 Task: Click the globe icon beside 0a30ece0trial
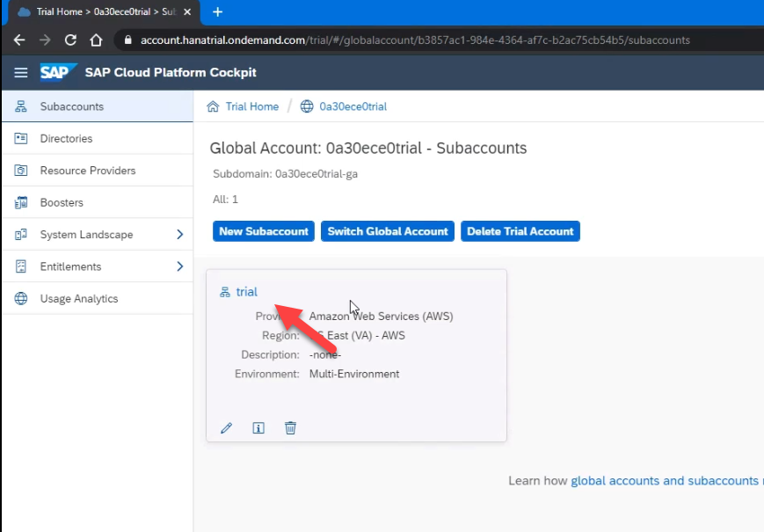pyautogui.click(x=307, y=106)
